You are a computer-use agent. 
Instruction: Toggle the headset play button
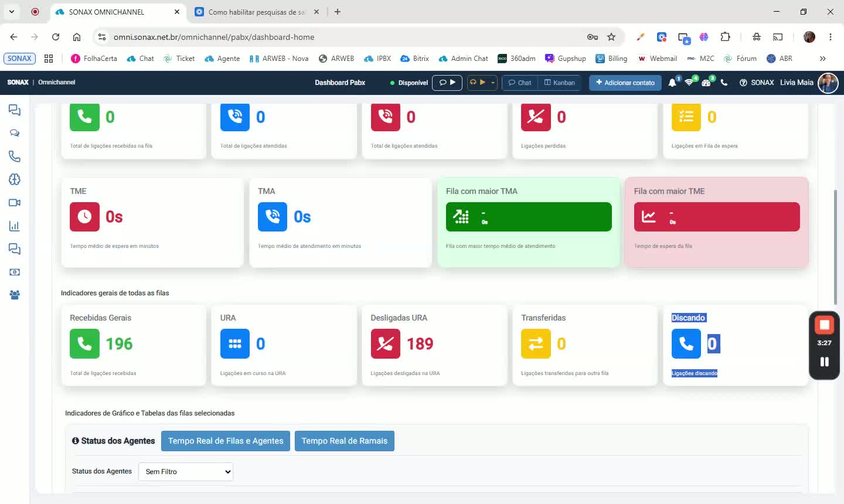tap(478, 83)
